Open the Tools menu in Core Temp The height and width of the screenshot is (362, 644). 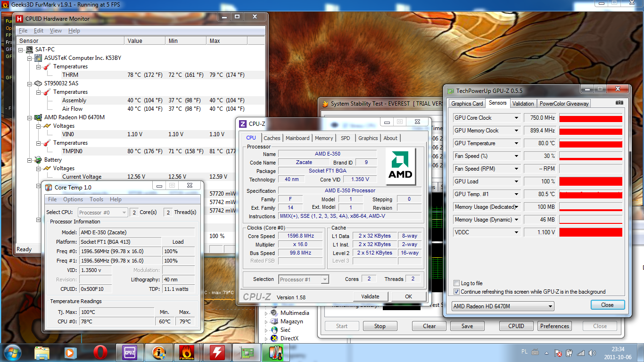[x=97, y=199]
